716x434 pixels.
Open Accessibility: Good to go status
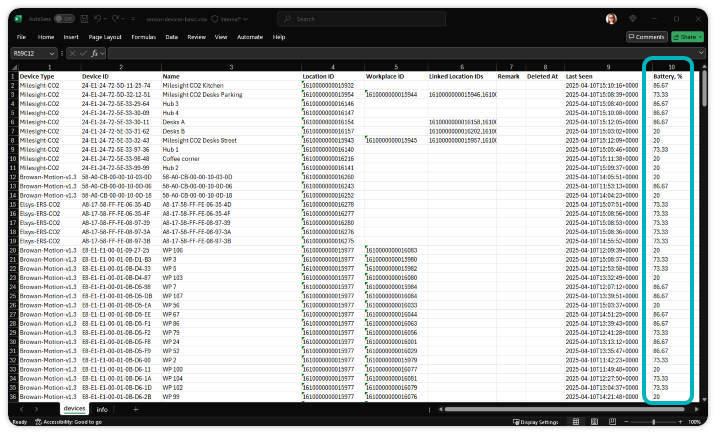click(x=68, y=422)
